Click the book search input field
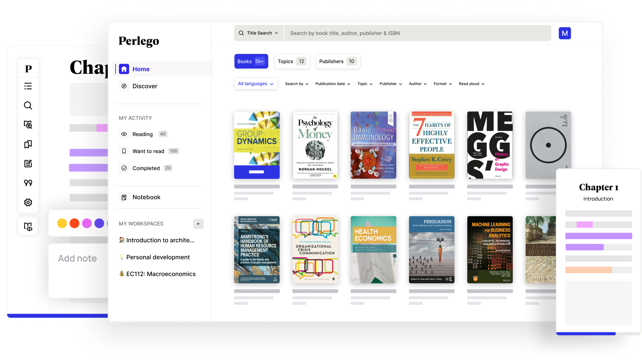Viewport: 642px width, 364px height. click(418, 33)
